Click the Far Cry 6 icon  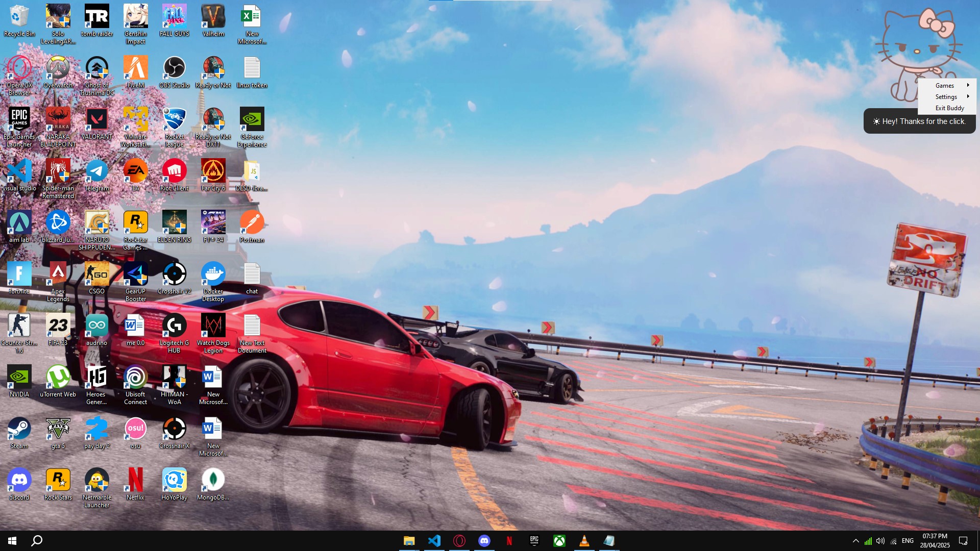point(213,176)
